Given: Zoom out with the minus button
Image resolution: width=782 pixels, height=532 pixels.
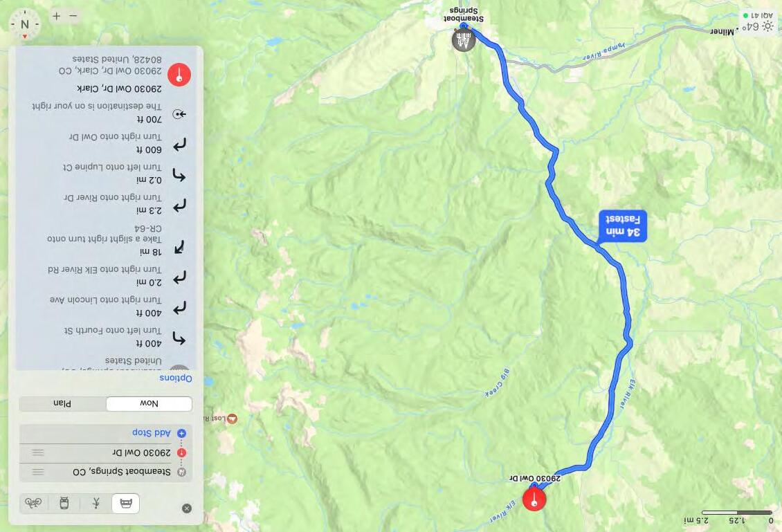Looking at the screenshot, I should [73, 17].
